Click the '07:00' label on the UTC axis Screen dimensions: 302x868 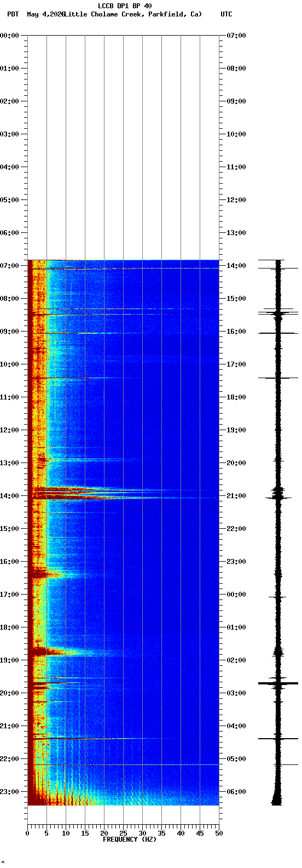tap(236, 36)
